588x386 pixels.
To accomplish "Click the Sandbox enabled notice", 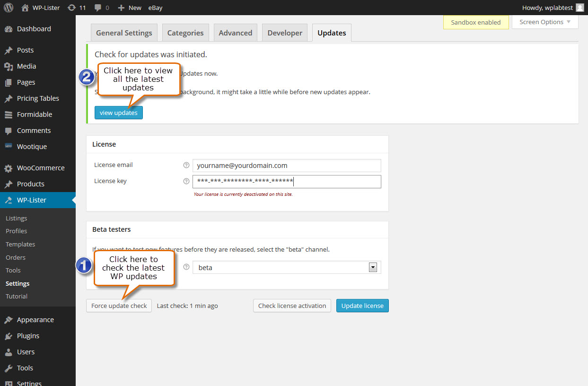I will (x=476, y=22).
